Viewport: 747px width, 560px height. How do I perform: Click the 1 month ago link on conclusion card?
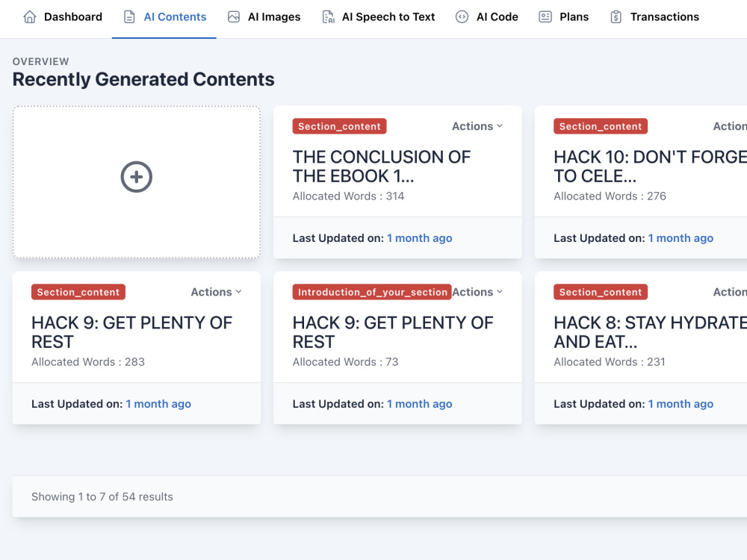pyautogui.click(x=419, y=237)
